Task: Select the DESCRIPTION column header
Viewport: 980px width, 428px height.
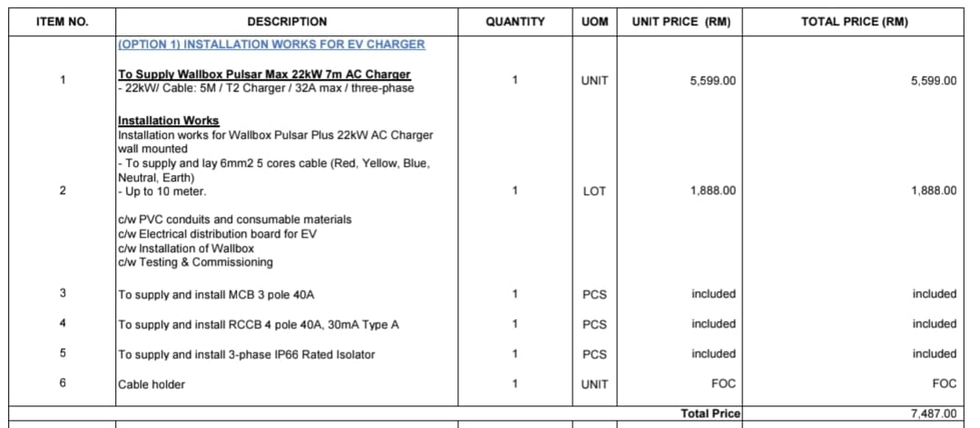Action: pos(287,22)
